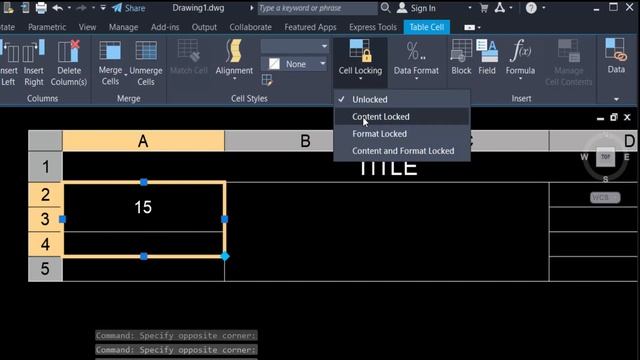
Task: Click the Insert Block icon
Action: 461,51
